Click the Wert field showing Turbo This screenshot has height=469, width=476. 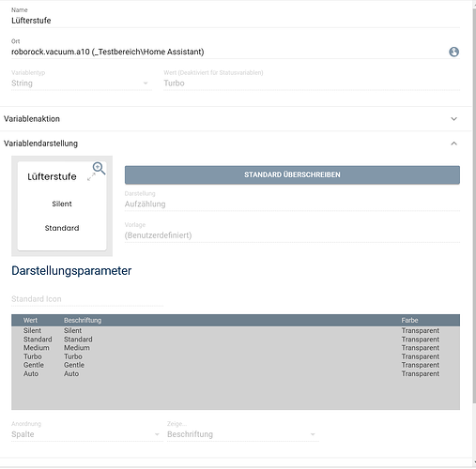point(312,83)
